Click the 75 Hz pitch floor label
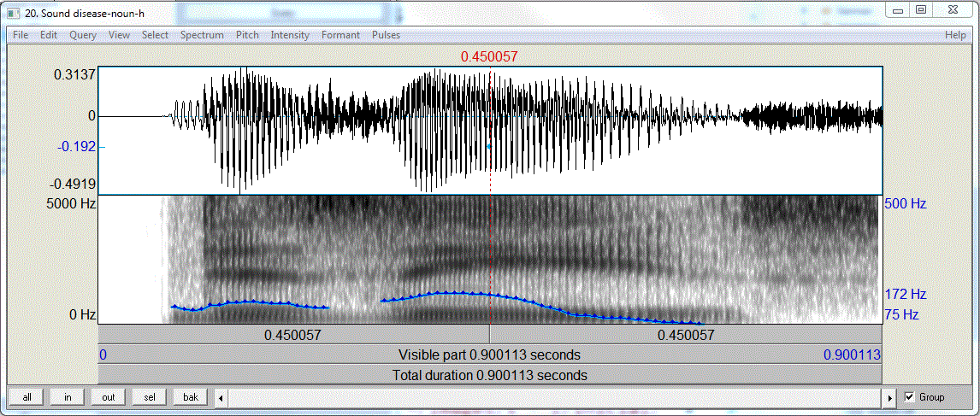Viewport: 980px width, 416px height. (901, 315)
